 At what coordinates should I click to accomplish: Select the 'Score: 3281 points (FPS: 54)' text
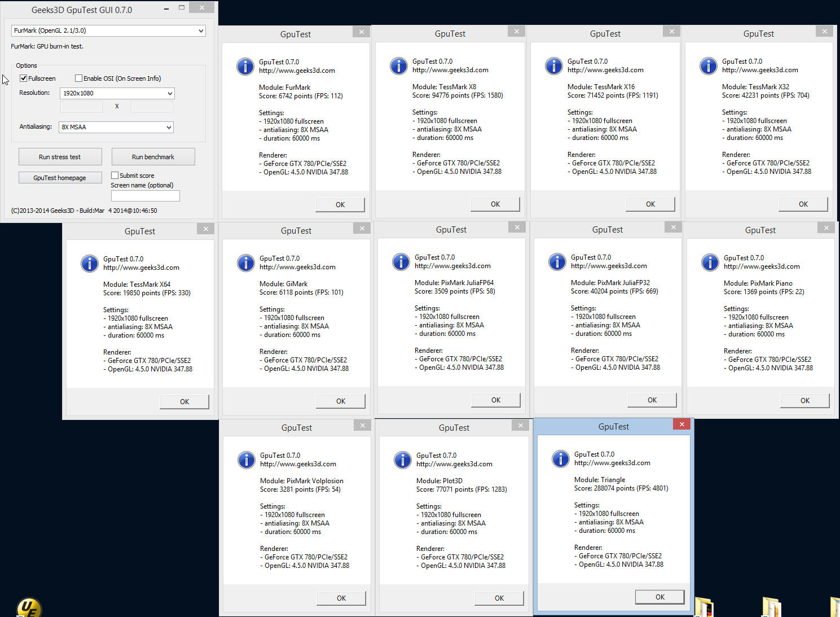[x=300, y=489]
